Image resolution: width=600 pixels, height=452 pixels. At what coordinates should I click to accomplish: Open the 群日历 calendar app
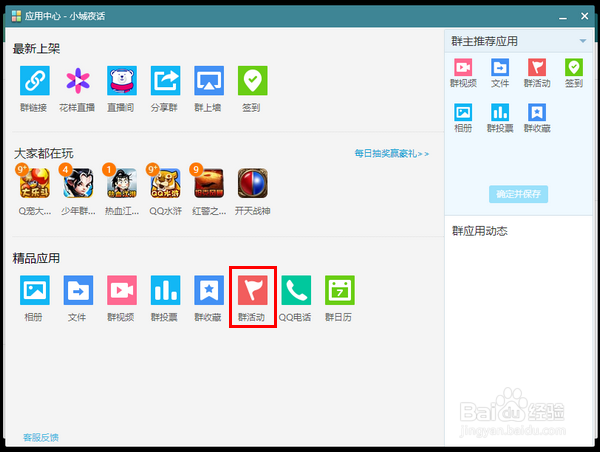340,290
